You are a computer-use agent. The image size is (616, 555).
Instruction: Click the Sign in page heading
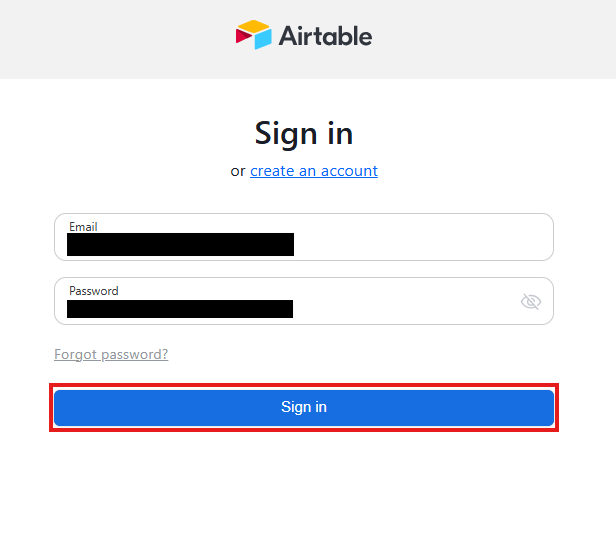304,133
